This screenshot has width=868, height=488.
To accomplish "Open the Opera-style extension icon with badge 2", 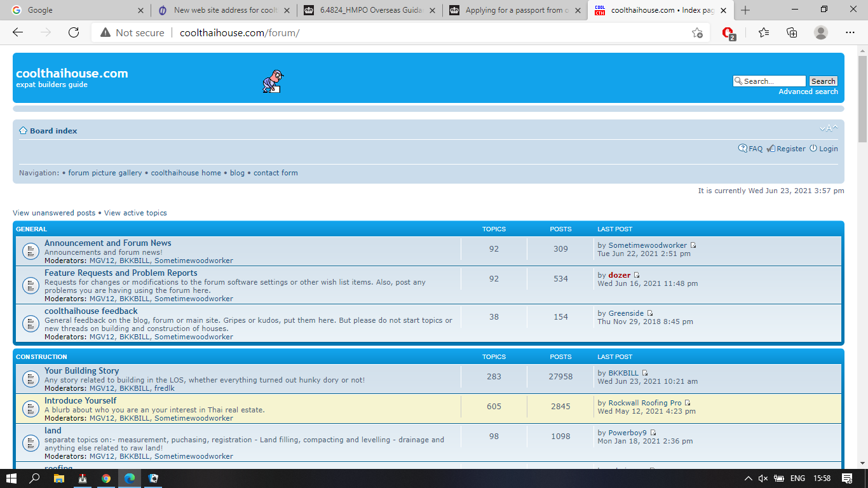I will [728, 33].
